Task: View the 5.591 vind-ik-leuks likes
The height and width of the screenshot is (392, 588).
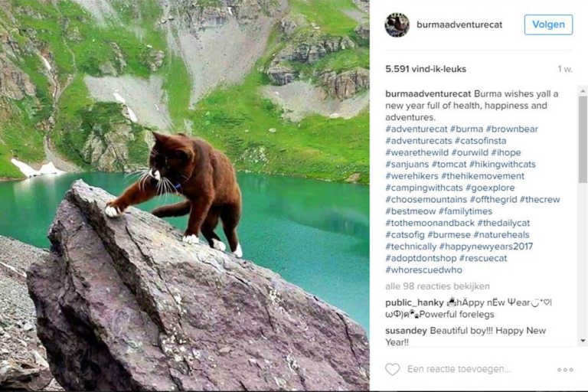Action: [x=426, y=69]
